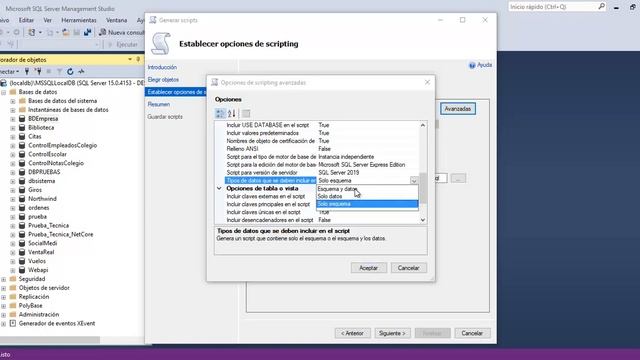Collapse the Bases de datos node
The width and height of the screenshot is (640, 360).
coord(4,92)
